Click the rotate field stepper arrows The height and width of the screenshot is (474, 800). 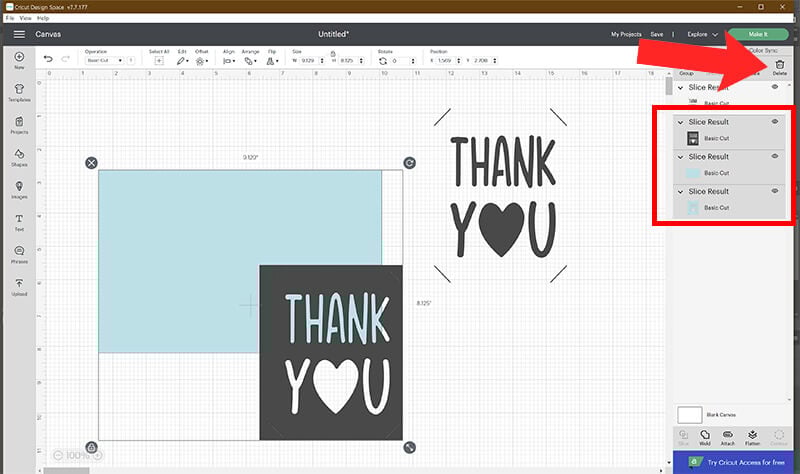[x=413, y=61]
